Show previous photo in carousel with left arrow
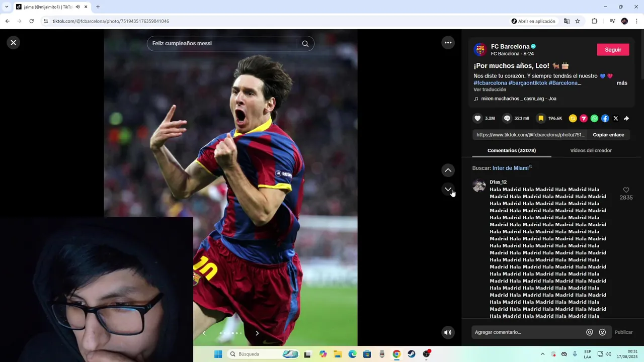Image resolution: width=644 pixels, height=362 pixels. pyautogui.click(x=204, y=333)
